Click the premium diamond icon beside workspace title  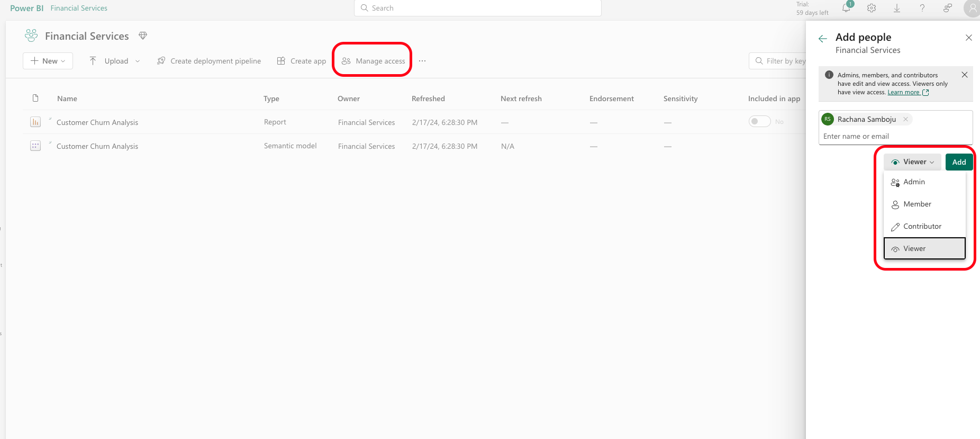(x=143, y=35)
